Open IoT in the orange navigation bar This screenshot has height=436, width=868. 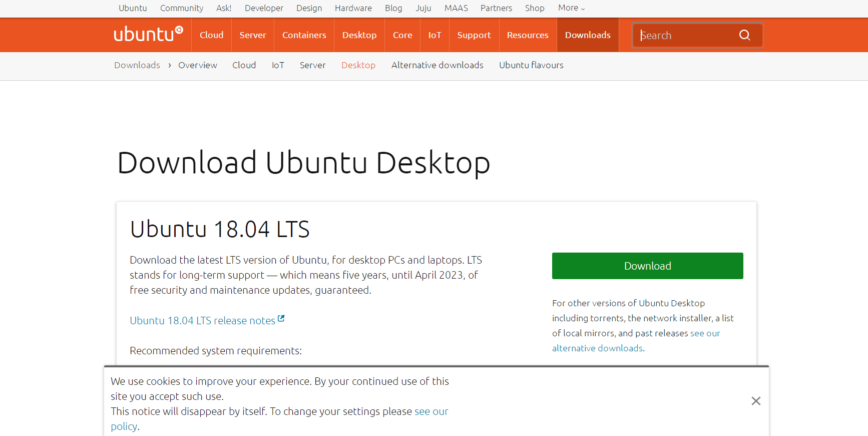click(x=435, y=35)
